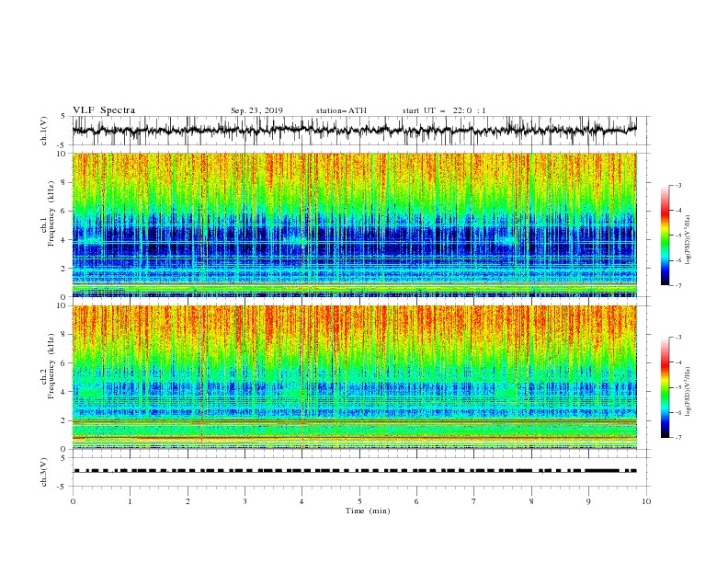Click the lower log(PSD) color bar
This screenshot has width=728, height=563.
tap(665, 387)
